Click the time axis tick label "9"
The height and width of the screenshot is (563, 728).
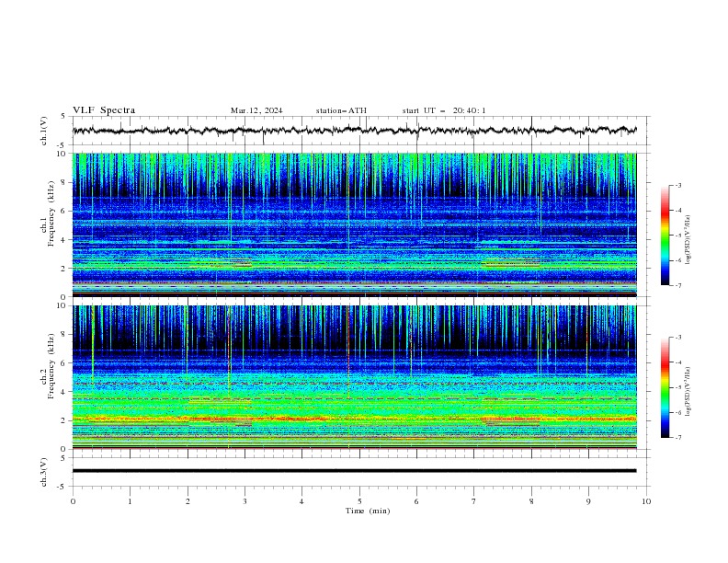[x=588, y=501]
